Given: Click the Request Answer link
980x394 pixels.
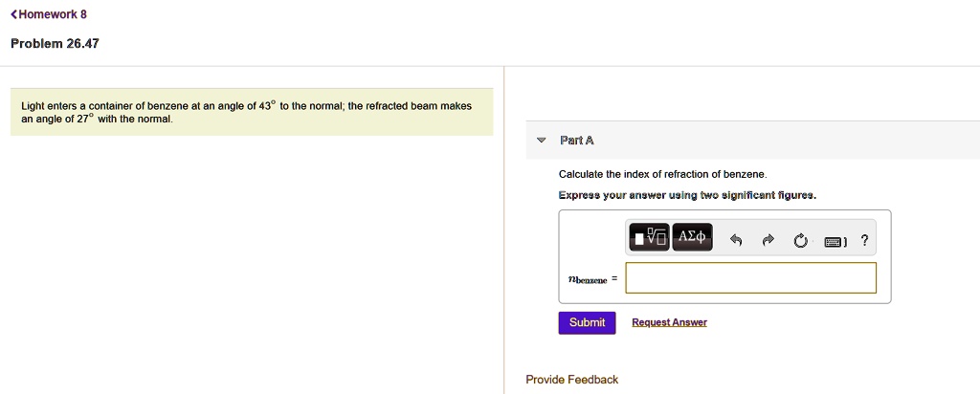Looking at the screenshot, I should click(x=669, y=322).
